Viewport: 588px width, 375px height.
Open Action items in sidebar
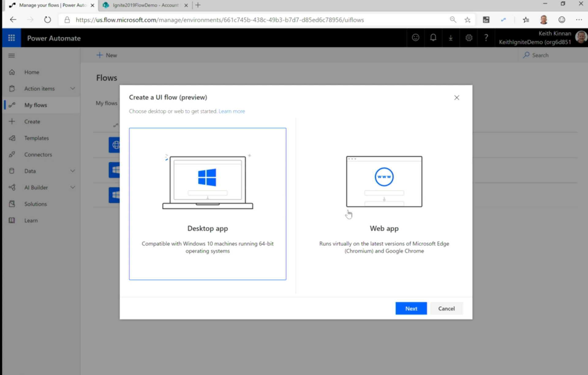pyautogui.click(x=40, y=89)
